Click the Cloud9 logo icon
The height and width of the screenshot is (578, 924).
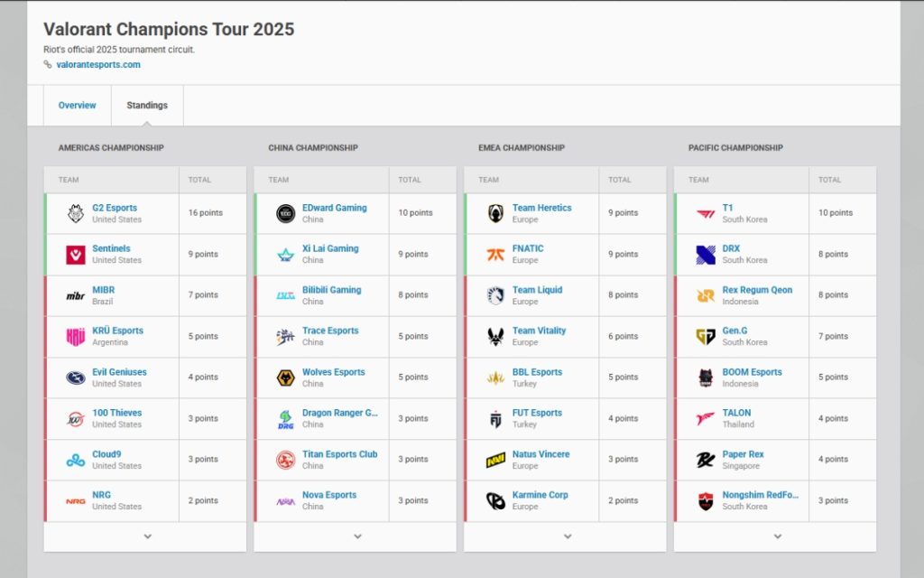(76, 460)
